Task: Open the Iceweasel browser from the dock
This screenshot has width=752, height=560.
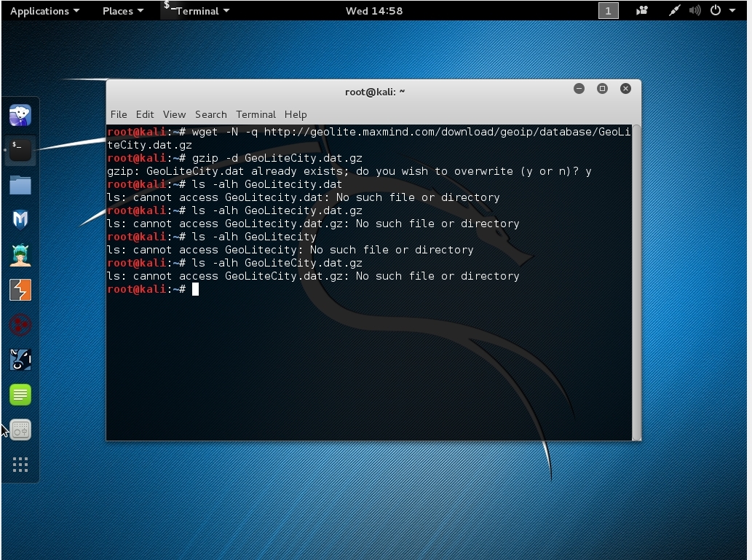Action: (x=20, y=115)
